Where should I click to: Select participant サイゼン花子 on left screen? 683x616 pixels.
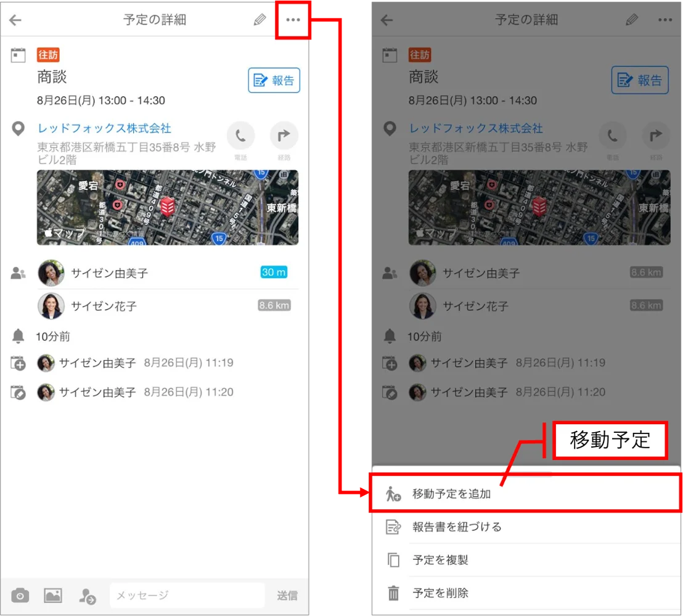[x=168, y=306]
